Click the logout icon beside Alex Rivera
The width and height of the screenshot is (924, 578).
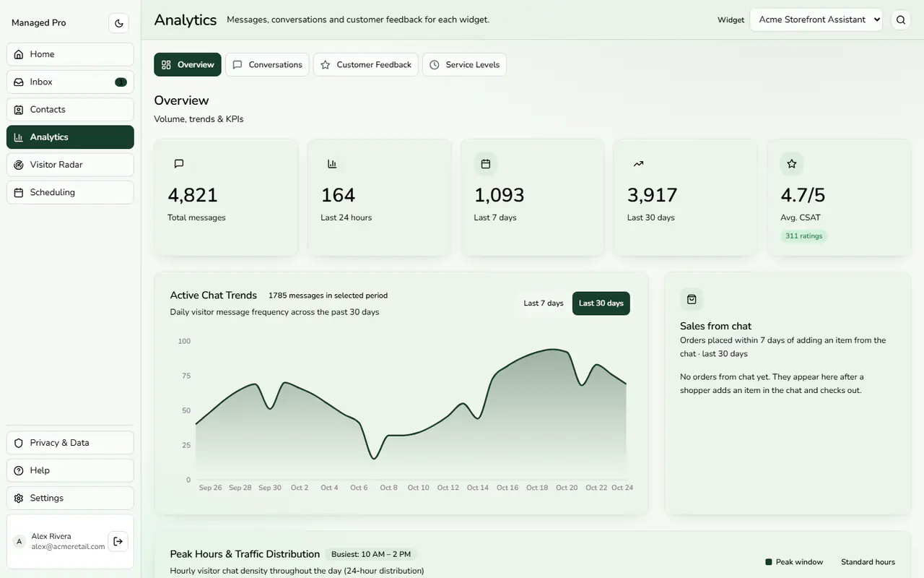coord(118,541)
